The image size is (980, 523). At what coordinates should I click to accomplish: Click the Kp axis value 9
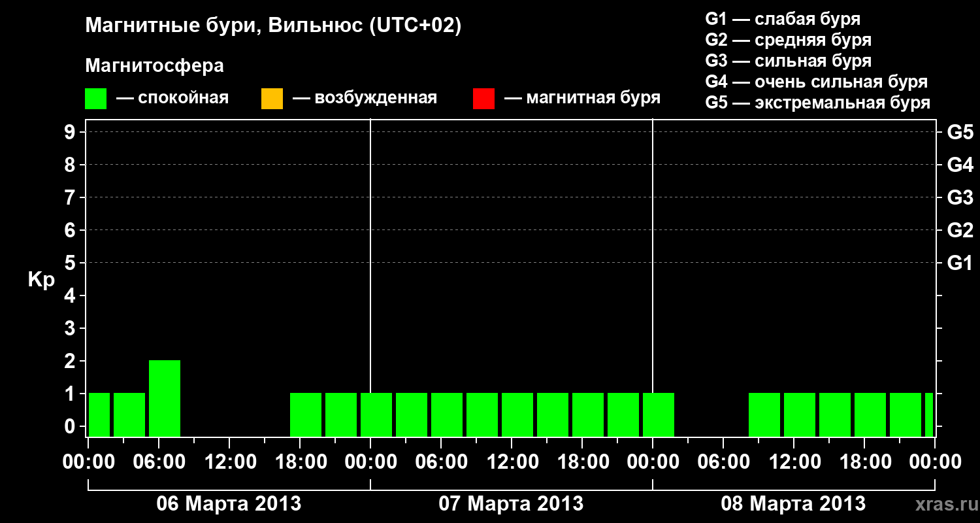tap(71, 132)
